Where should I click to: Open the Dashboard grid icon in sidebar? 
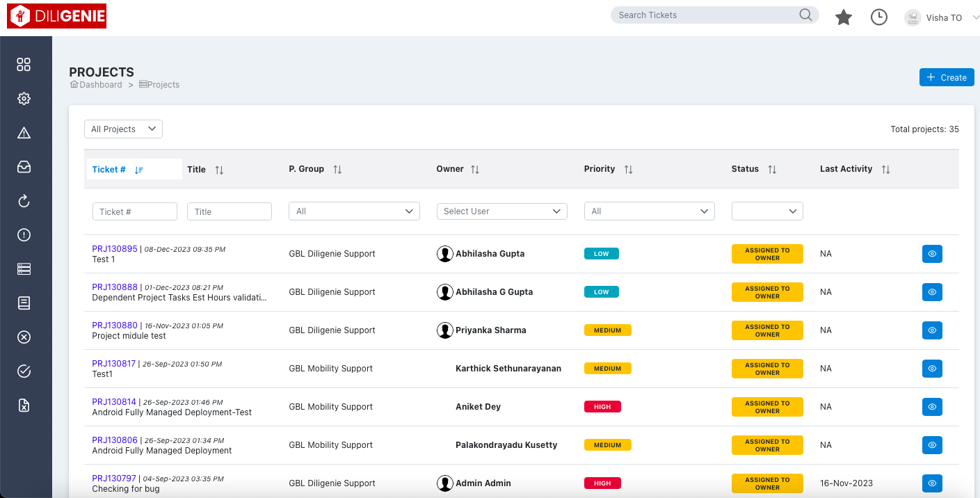tap(24, 64)
